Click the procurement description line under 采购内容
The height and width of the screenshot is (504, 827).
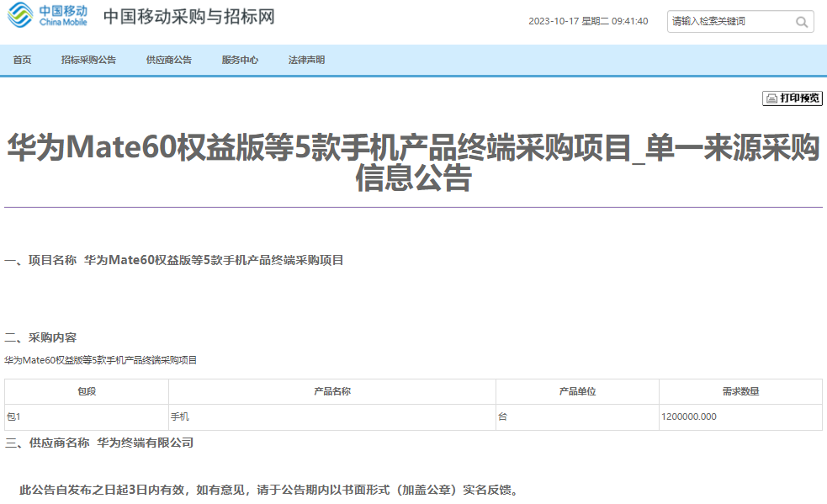pyautogui.click(x=101, y=360)
